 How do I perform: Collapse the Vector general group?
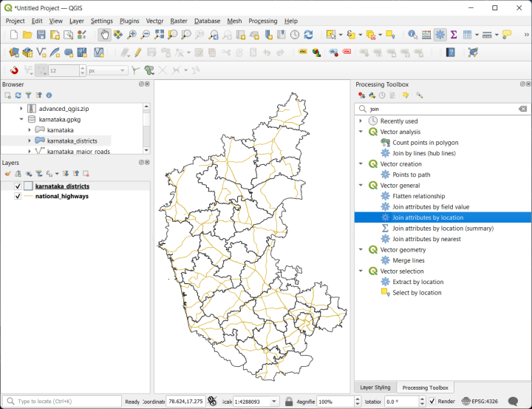361,186
